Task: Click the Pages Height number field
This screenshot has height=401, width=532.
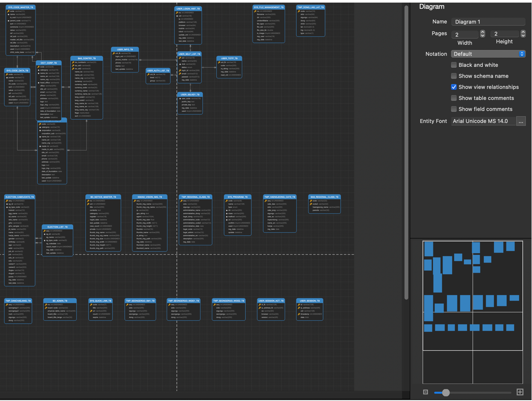Action: (505, 34)
